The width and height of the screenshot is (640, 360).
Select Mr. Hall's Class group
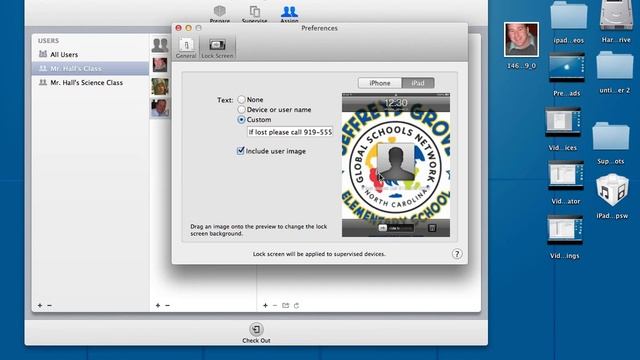90,68
